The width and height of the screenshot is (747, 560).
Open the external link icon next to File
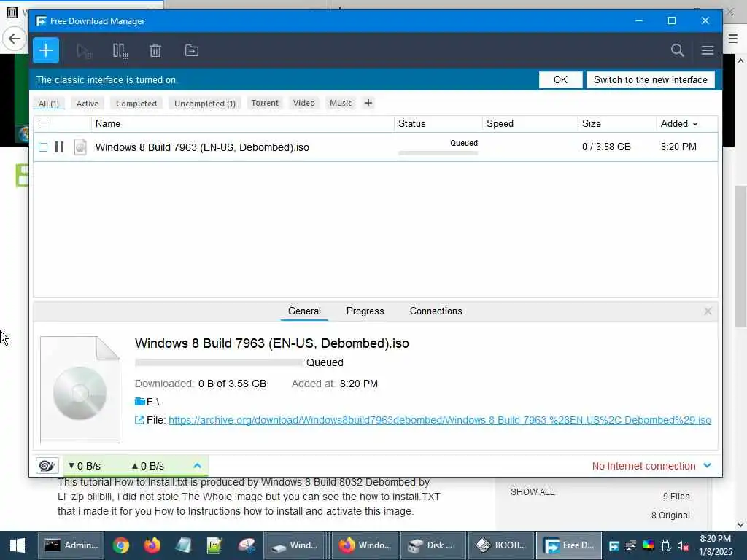click(x=139, y=420)
